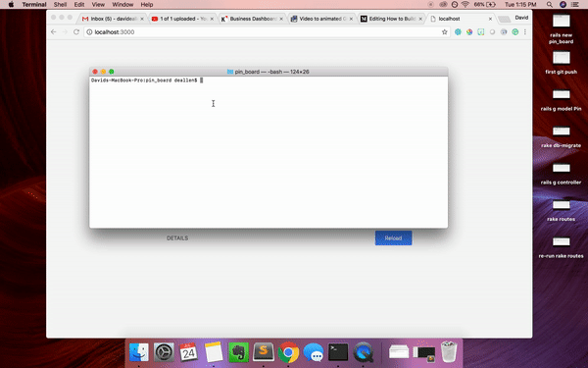Click Chrome's back arrow button
This screenshot has height=368, width=588.
point(54,32)
